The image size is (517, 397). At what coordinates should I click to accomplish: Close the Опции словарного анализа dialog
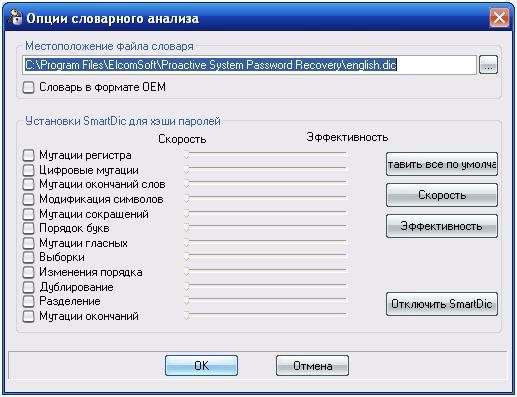click(x=499, y=17)
